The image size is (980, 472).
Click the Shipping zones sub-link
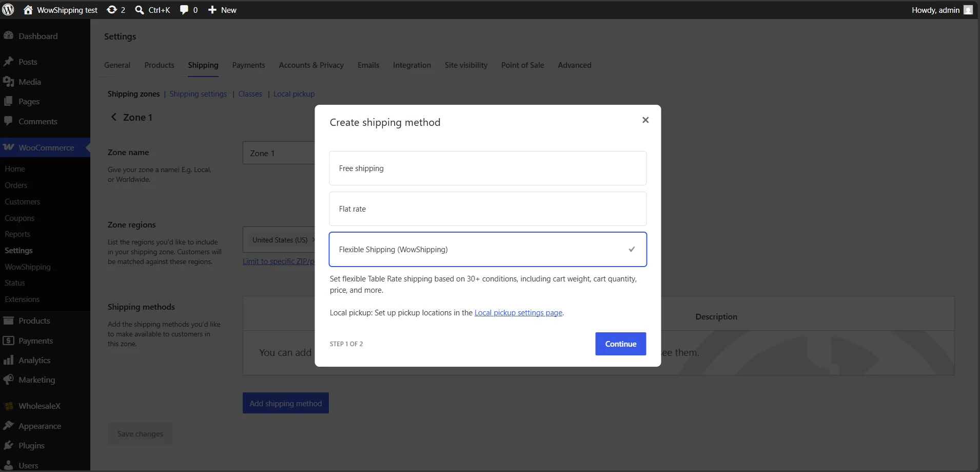pyautogui.click(x=133, y=94)
